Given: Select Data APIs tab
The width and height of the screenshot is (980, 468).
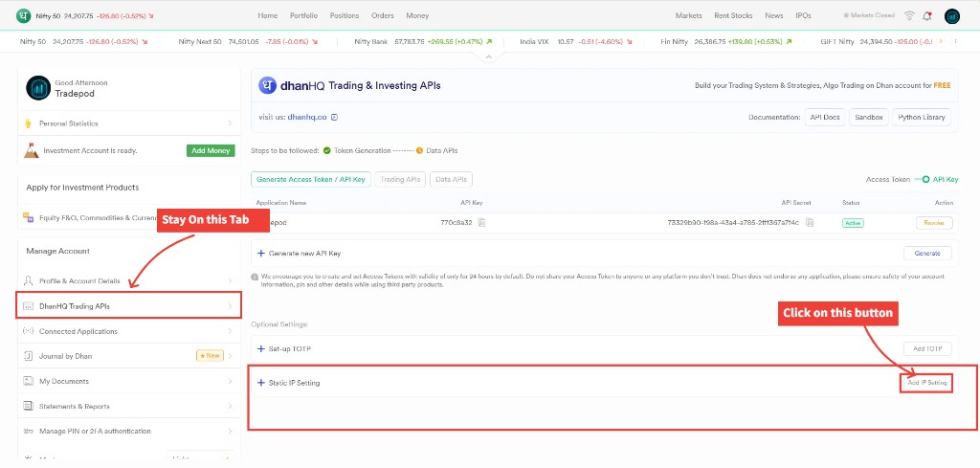Looking at the screenshot, I should 452,179.
